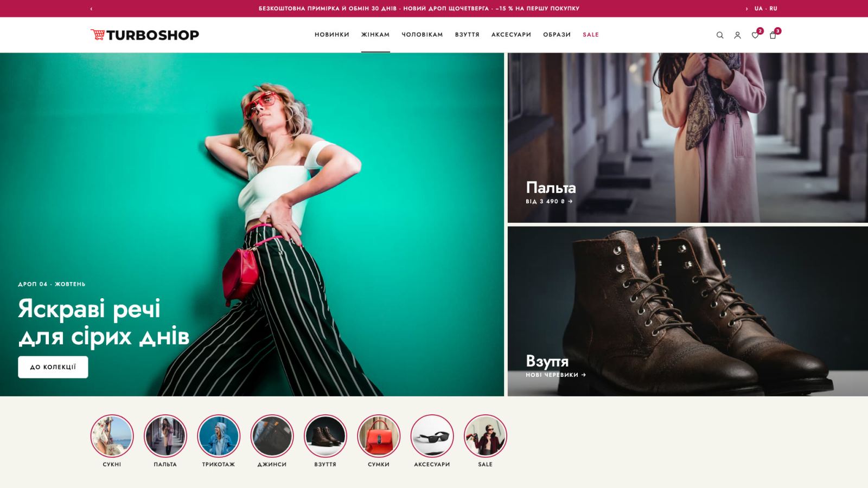Open the Жінкам menu item
This screenshot has width=868, height=488.
point(375,35)
